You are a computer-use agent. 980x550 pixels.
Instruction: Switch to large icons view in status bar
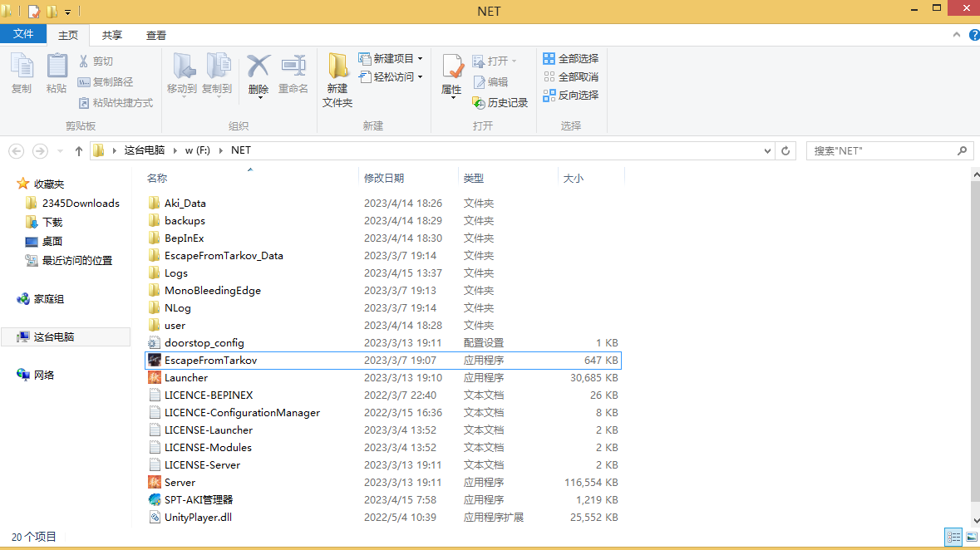[970, 538]
